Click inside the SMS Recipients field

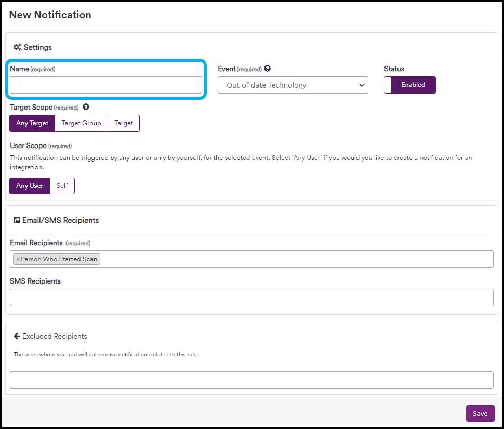[x=251, y=297]
